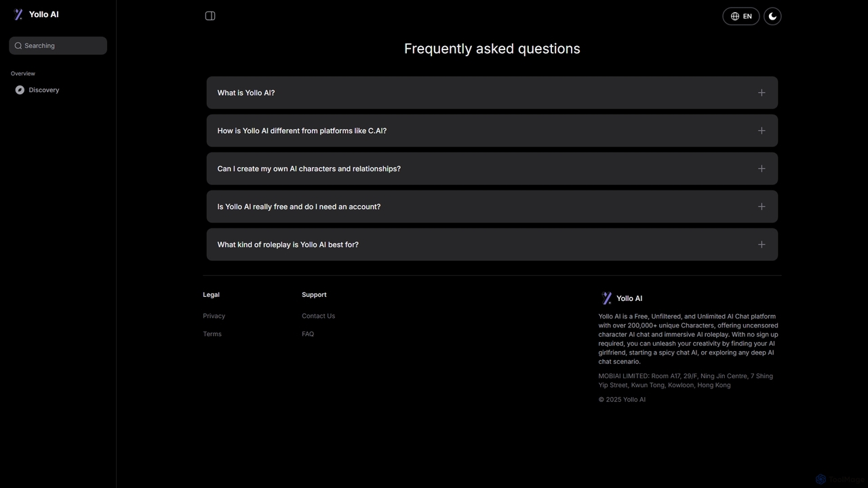Open the Terms link
Screen dimensions: 868x488
tap(212, 334)
